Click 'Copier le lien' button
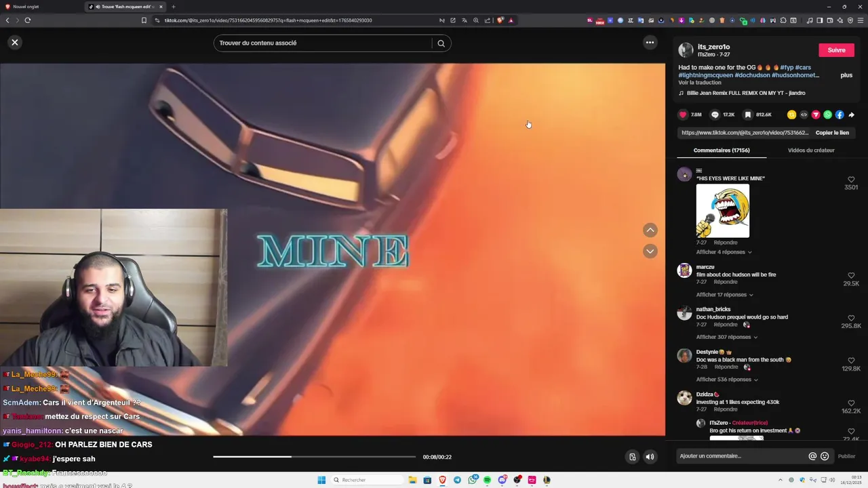This screenshot has height=488, width=868. [832, 133]
